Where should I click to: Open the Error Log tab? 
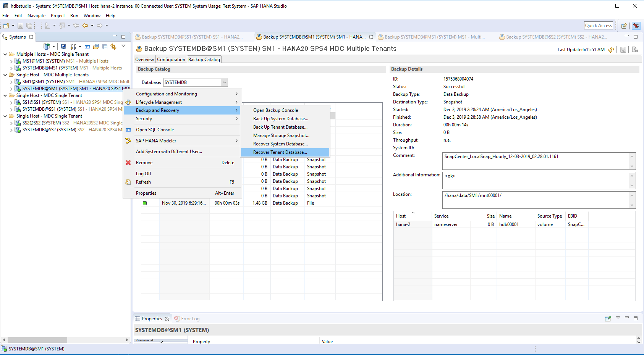(190, 319)
